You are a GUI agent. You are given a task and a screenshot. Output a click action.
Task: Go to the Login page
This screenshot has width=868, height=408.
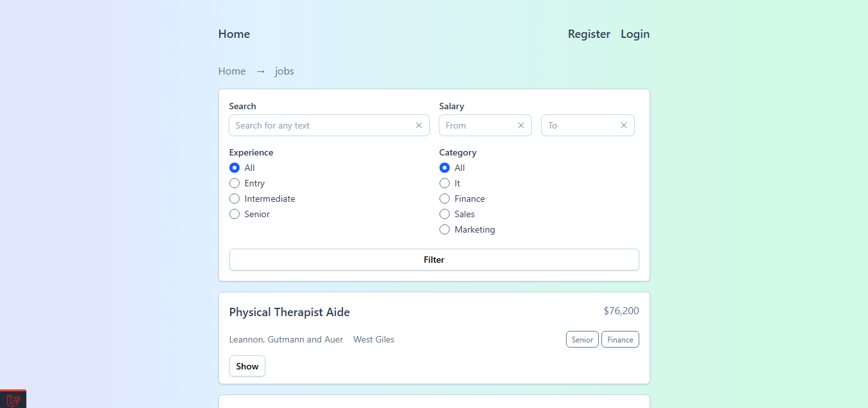coord(635,34)
